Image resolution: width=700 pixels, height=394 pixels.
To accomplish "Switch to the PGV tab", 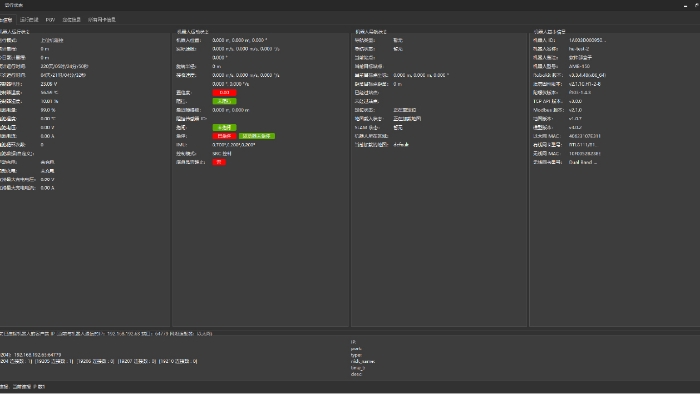I will tap(50, 20).
